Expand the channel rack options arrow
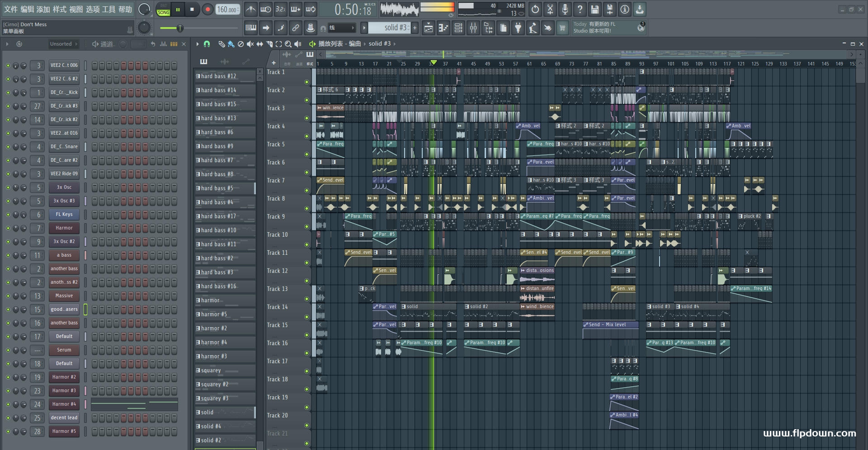 [7, 44]
